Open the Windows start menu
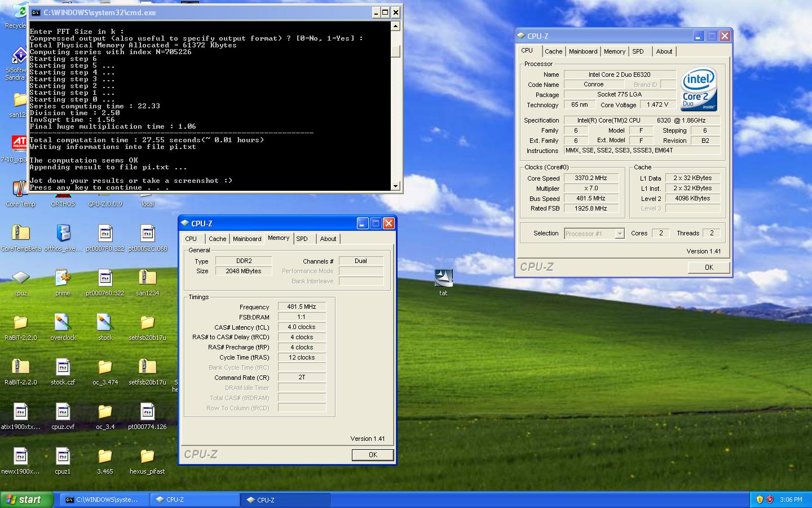The width and height of the screenshot is (812, 508). pyautogui.click(x=27, y=500)
